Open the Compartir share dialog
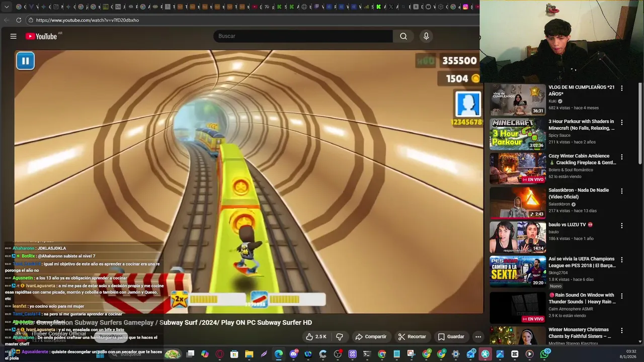 tap(371, 337)
